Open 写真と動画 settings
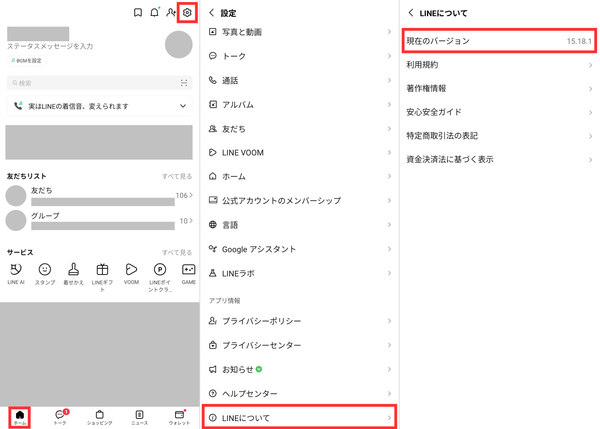 [300, 32]
